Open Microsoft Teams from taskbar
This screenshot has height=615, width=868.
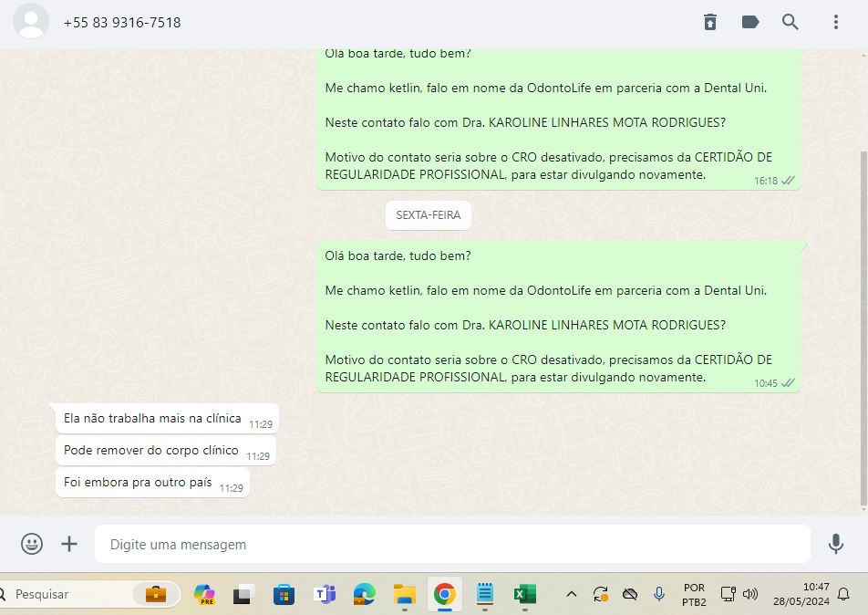click(x=325, y=595)
